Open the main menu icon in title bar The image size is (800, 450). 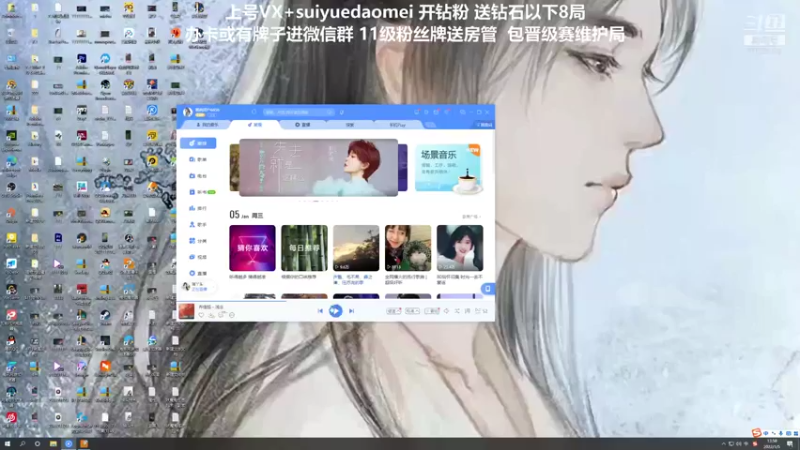coord(446,112)
